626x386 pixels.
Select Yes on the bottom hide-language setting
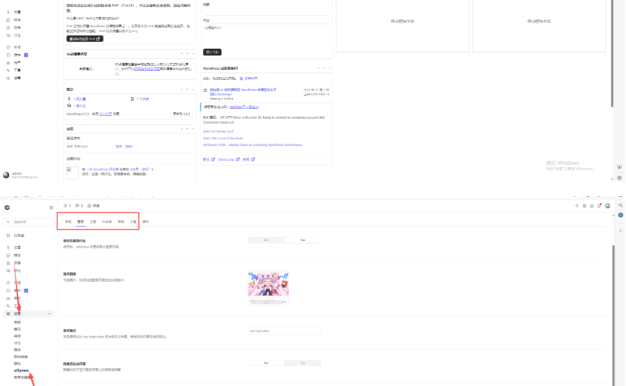click(x=303, y=363)
